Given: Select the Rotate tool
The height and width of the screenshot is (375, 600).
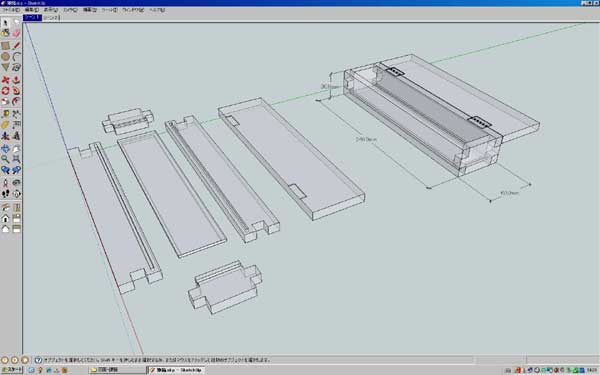Looking at the screenshot, I should point(5,91).
